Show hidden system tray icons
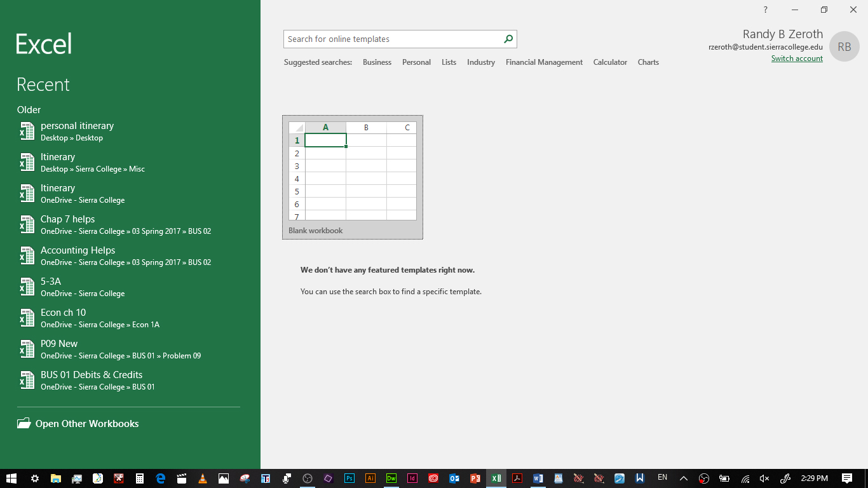The width and height of the screenshot is (868, 488). tap(684, 478)
